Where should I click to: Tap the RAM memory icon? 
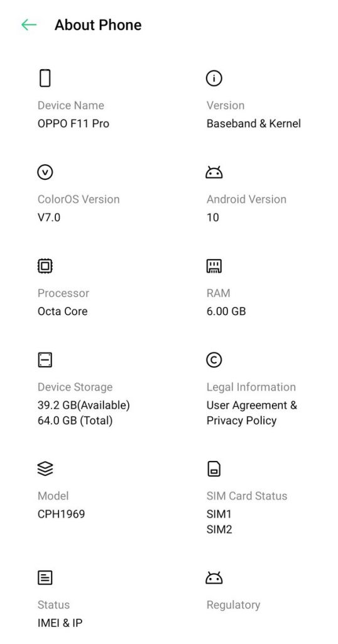214,266
